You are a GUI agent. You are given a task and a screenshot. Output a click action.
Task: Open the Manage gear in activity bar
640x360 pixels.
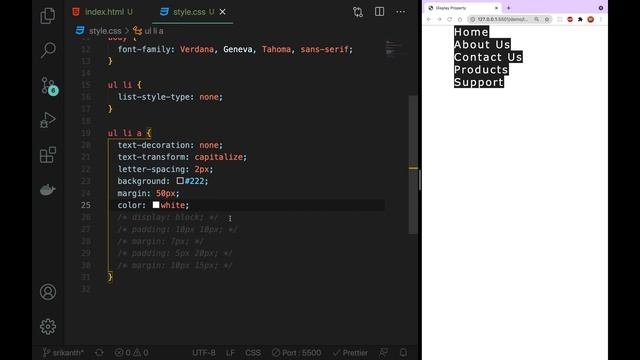click(48, 327)
